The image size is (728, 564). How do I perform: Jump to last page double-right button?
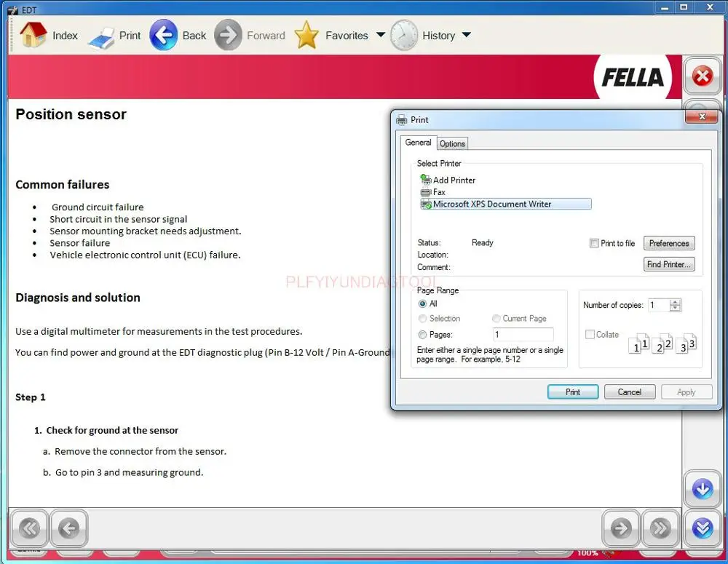pyautogui.click(x=660, y=528)
